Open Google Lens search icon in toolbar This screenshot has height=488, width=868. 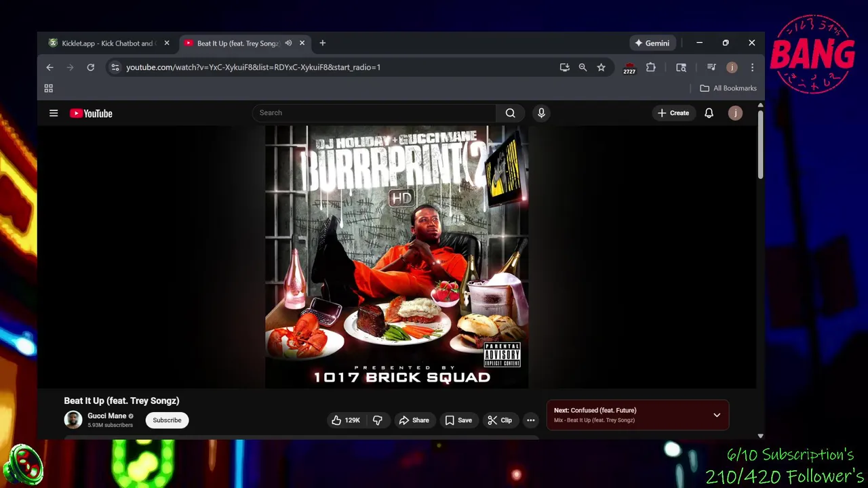tap(681, 67)
